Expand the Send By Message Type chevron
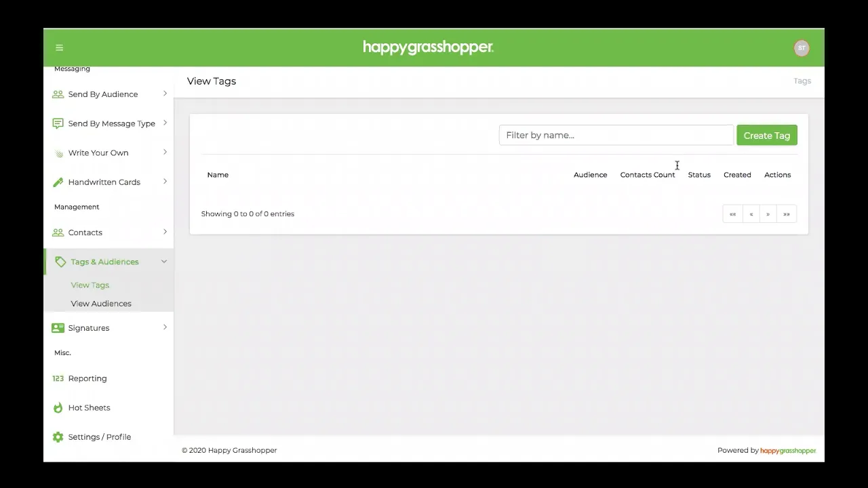Screen dimensions: 868x488 [165, 123]
